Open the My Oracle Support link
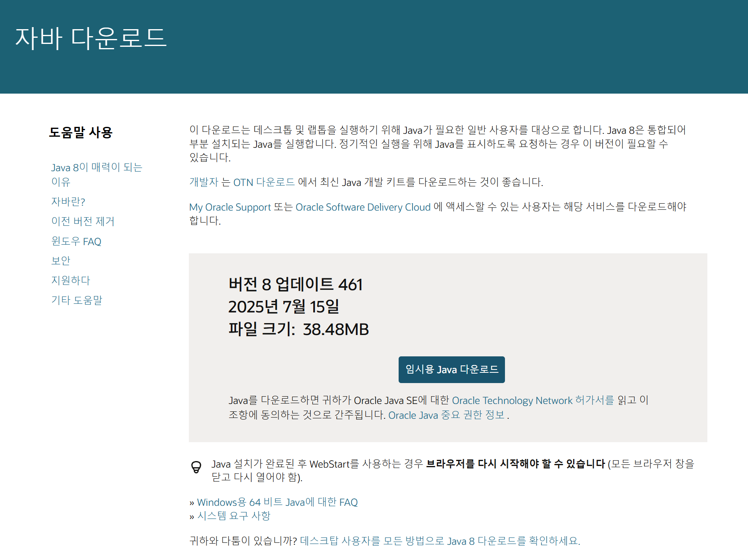 point(230,207)
